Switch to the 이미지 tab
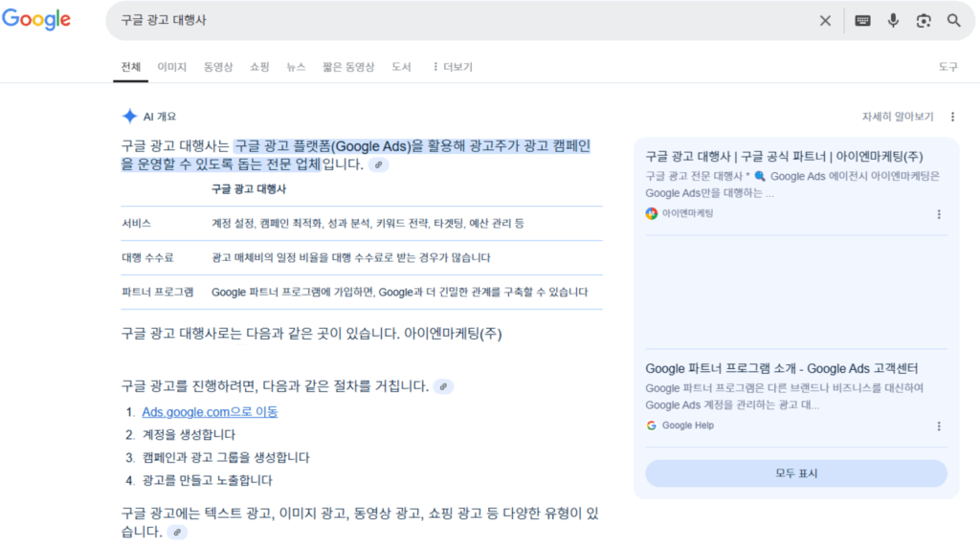This screenshot has width=980, height=546. click(172, 67)
